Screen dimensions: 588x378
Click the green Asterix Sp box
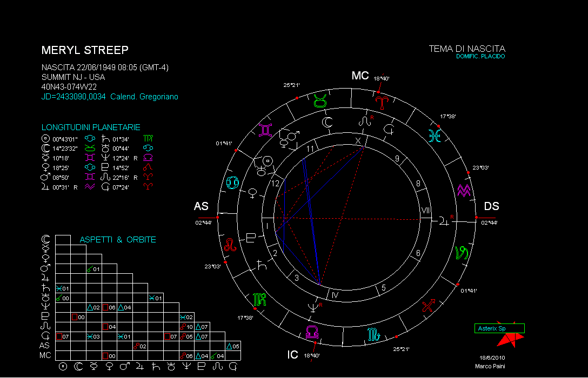[x=499, y=328]
